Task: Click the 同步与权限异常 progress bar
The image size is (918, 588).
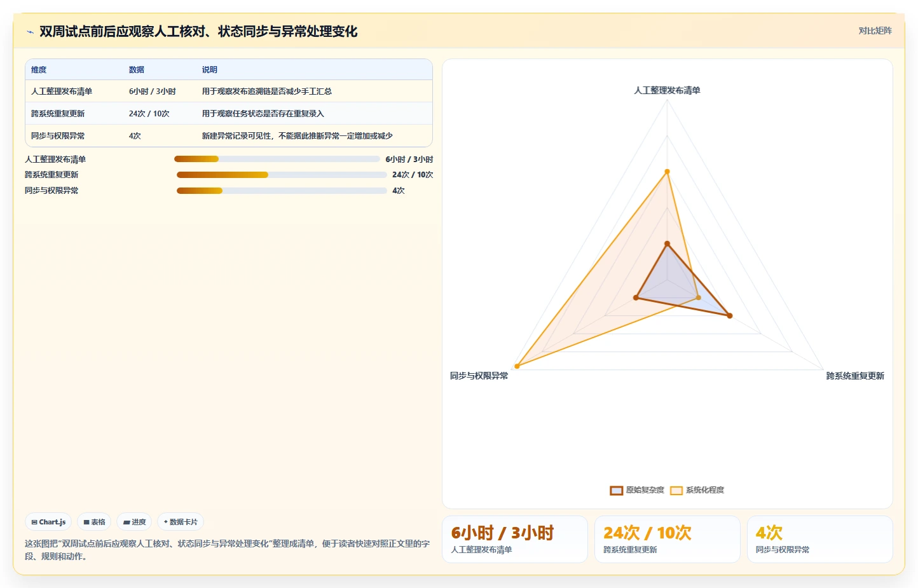Action: tap(282, 191)
